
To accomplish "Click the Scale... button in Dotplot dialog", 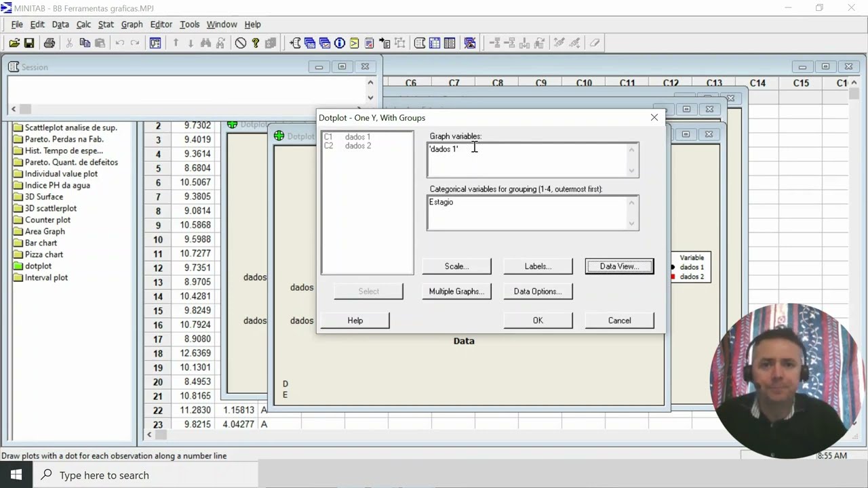I will [x=456, y=266].
